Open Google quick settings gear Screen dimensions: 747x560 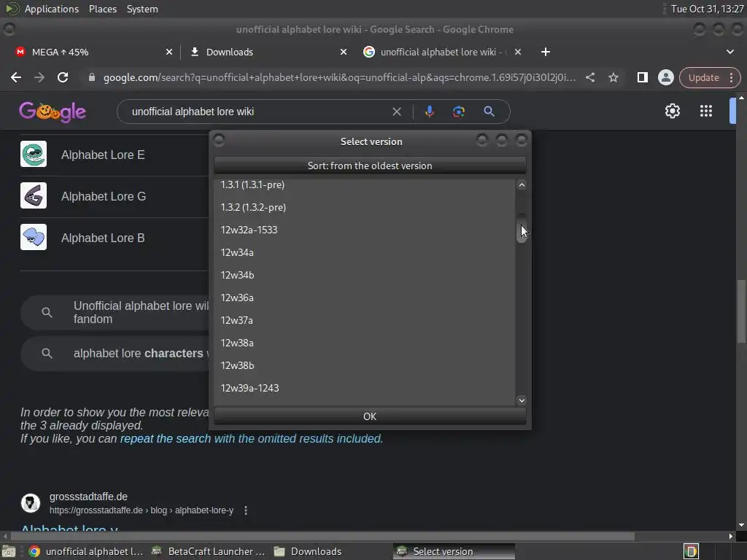click(x=672, y=111)
